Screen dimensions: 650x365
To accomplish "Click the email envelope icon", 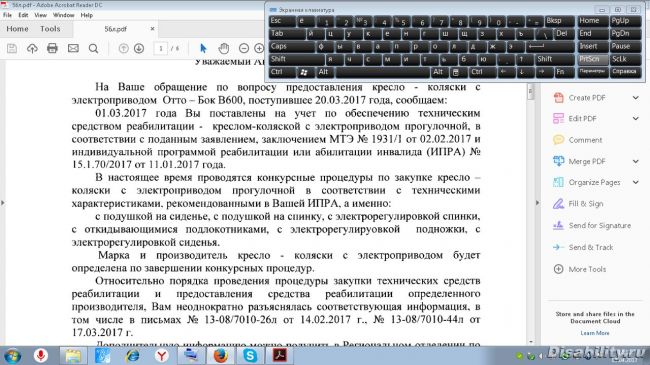I will pos(73,48).
